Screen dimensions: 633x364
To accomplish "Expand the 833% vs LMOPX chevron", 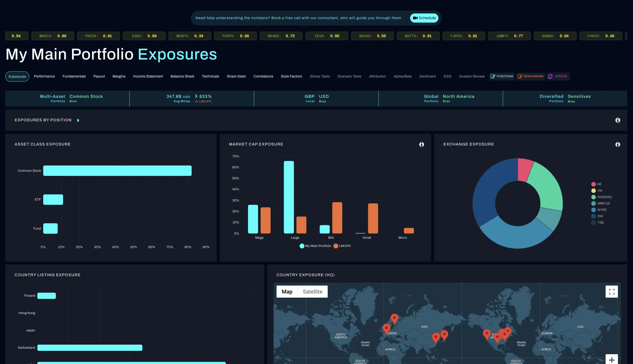I will click(x=196, y=96).
